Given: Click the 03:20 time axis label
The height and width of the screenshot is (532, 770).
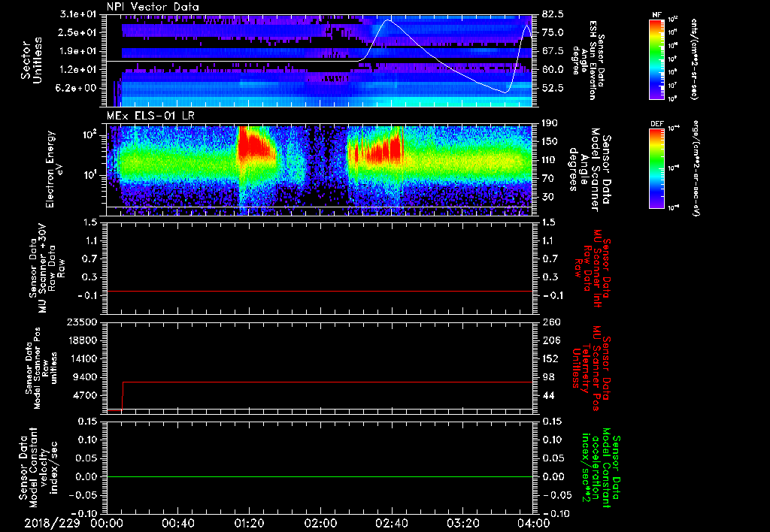Looking at the screenshot, I should (462, 523).
